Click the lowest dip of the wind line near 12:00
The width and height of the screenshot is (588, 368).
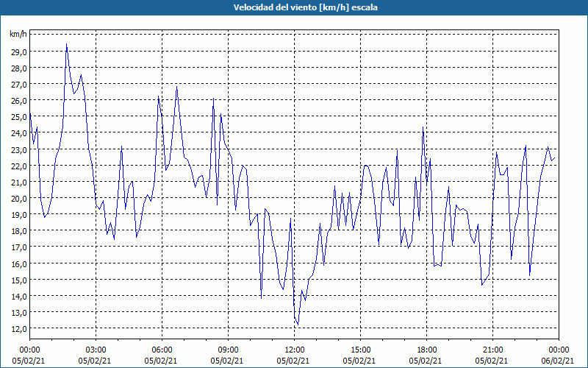tap(298, 325)
